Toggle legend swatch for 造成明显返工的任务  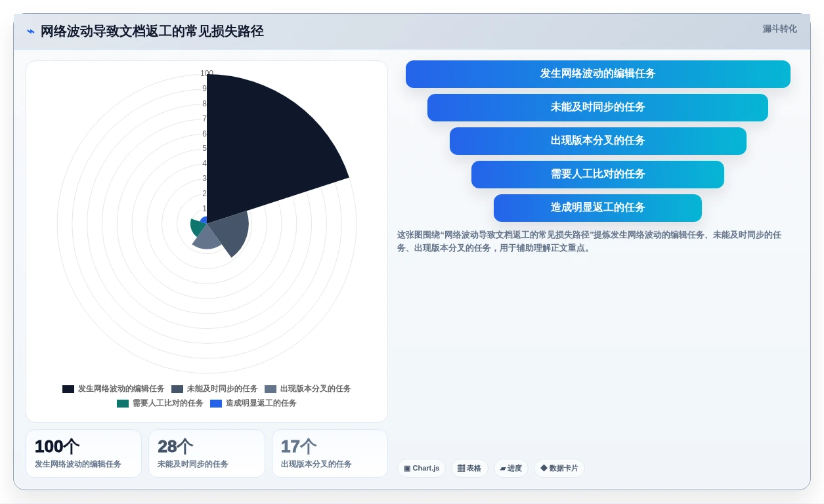coord(216,404)
